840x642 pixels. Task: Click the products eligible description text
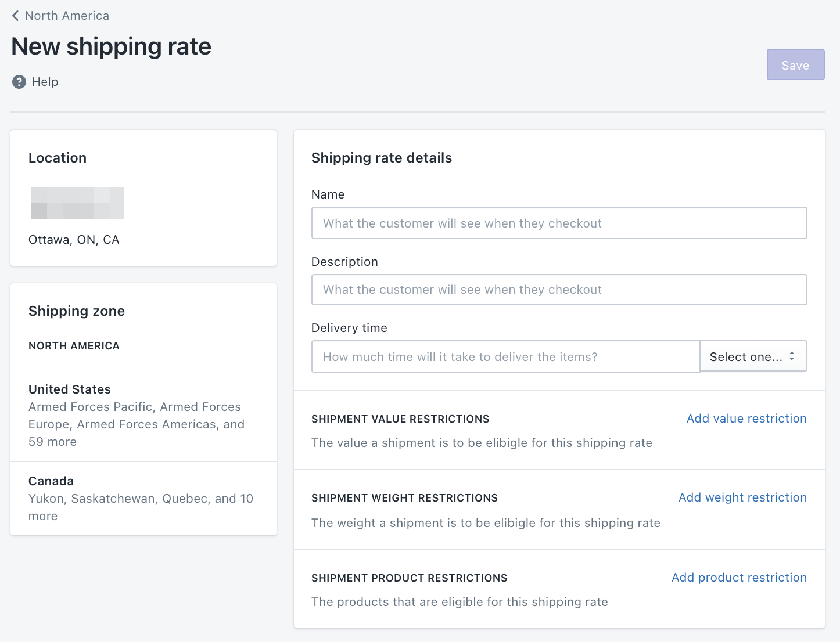tap(460, 602)
